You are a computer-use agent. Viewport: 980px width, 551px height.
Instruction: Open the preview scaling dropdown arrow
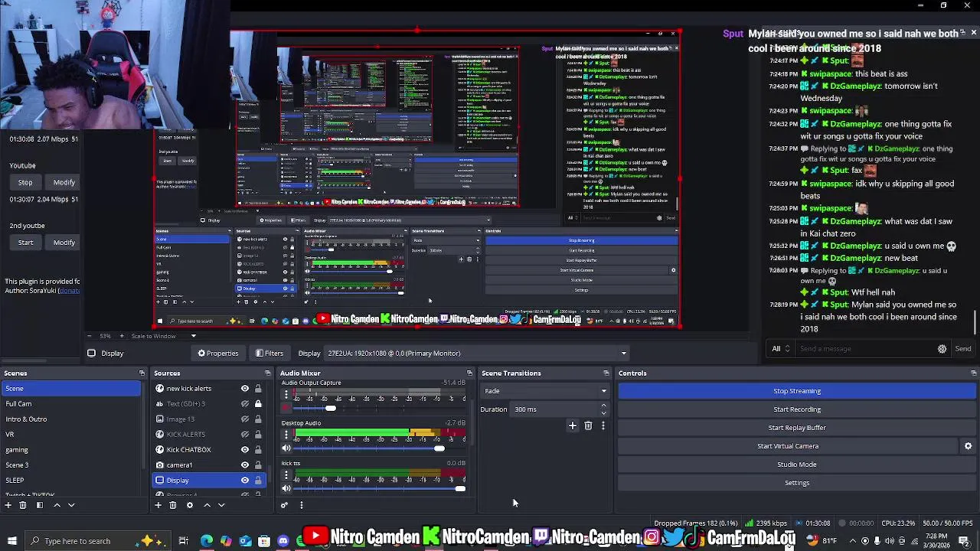[193, 336]
